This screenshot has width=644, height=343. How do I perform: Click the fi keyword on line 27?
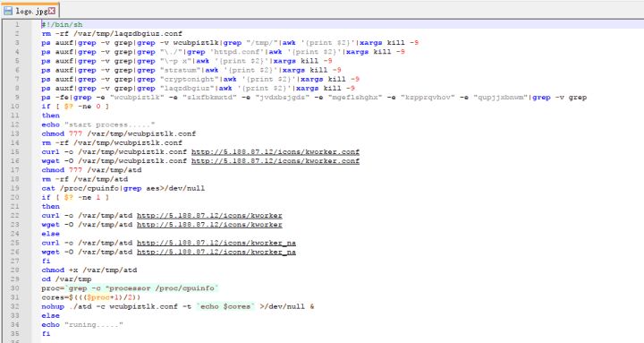[46, 262]
